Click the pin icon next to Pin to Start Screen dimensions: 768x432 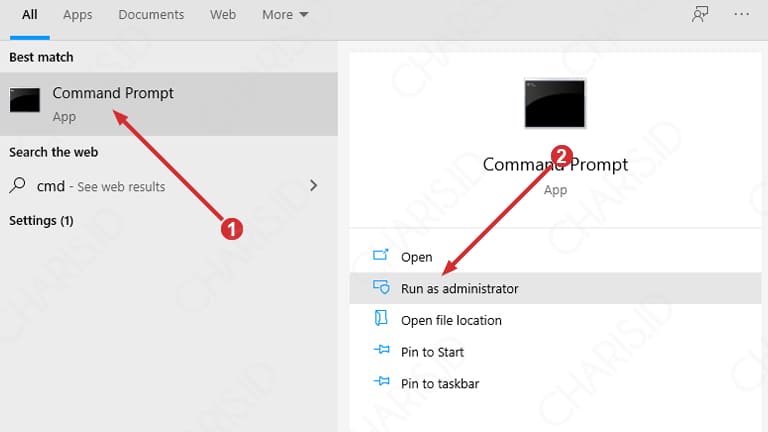[380, 352]
